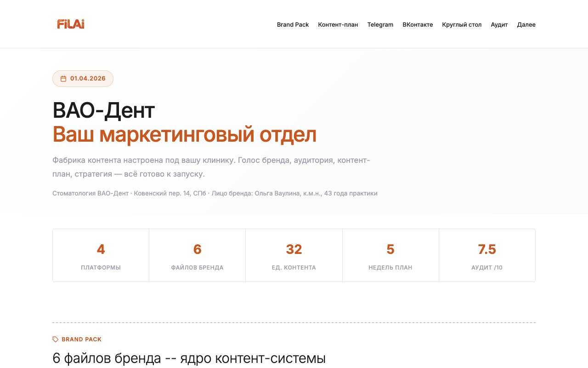Image resolution: width=588 pixels, height=368 pixels.
Task: Click the Ваш маркетинговый отдел headline
Action: (x=185, y=134)
